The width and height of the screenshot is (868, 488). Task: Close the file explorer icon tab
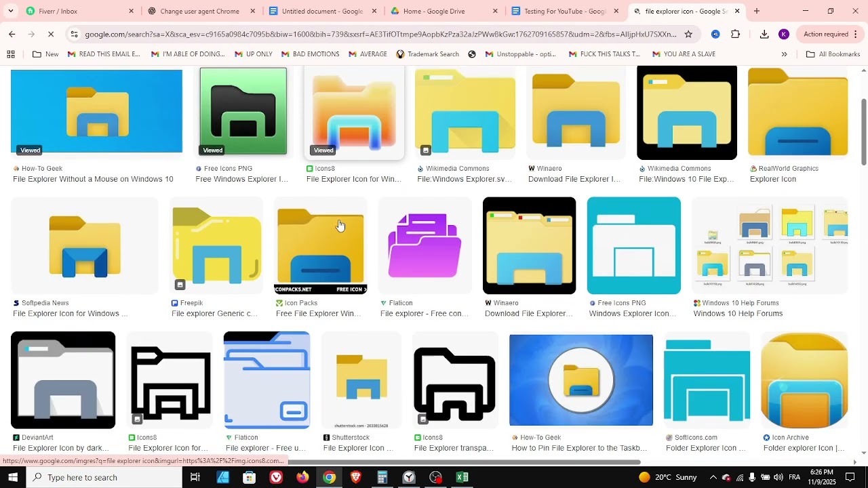[x=737, y=11]
